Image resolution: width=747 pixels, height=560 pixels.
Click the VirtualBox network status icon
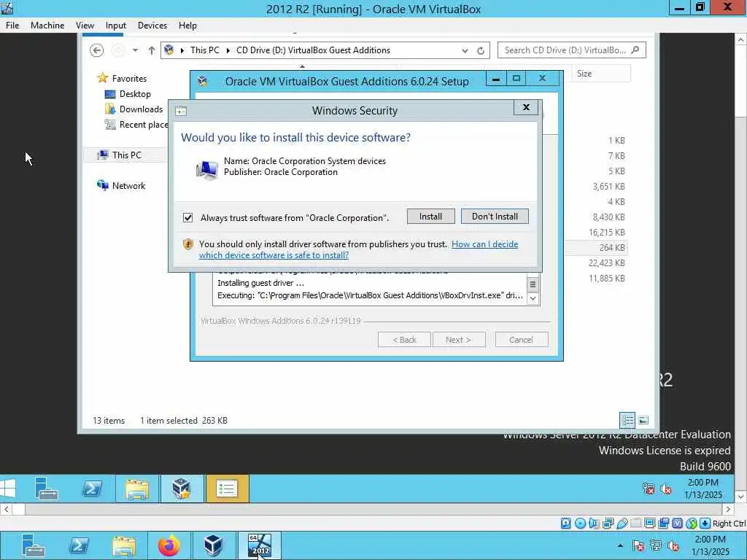coord(608,524)
